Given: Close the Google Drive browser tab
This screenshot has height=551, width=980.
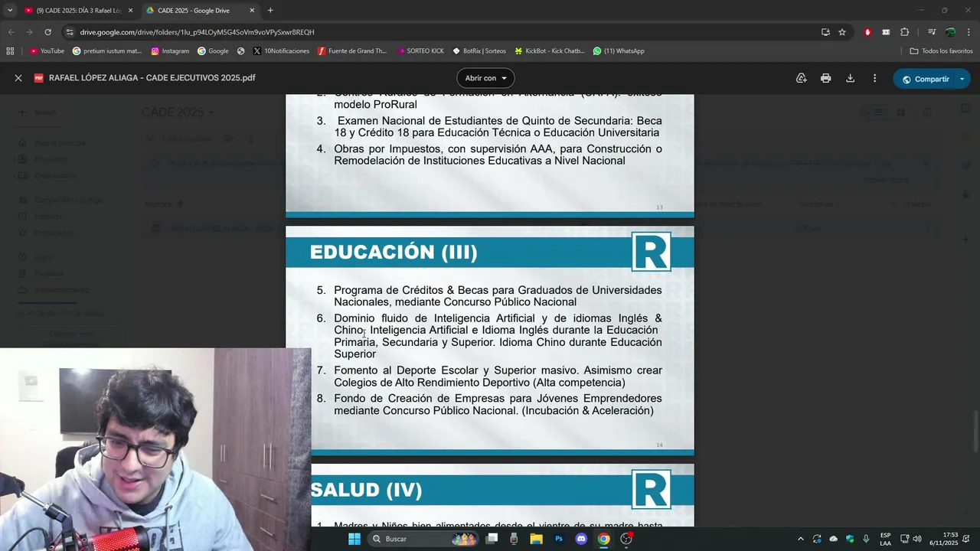Looking at the screenshot, I should click(253, 10).
